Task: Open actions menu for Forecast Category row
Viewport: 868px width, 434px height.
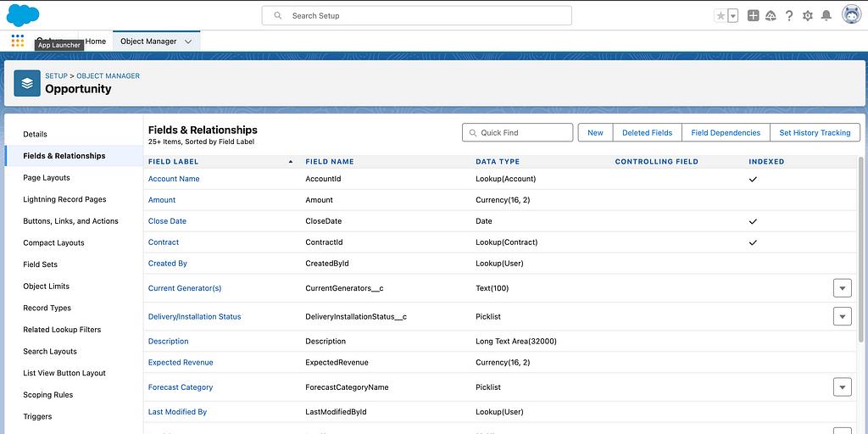Action: coord(842,387)
